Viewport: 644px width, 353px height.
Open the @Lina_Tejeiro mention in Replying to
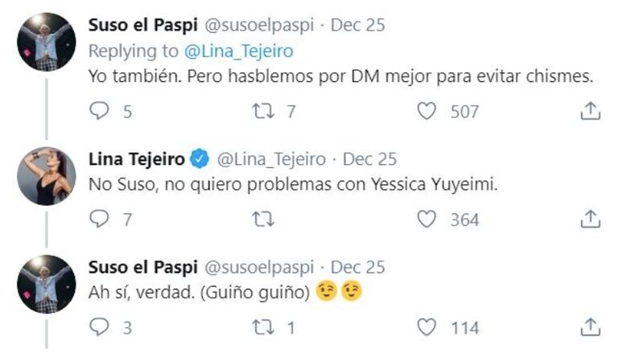(239, 51)
